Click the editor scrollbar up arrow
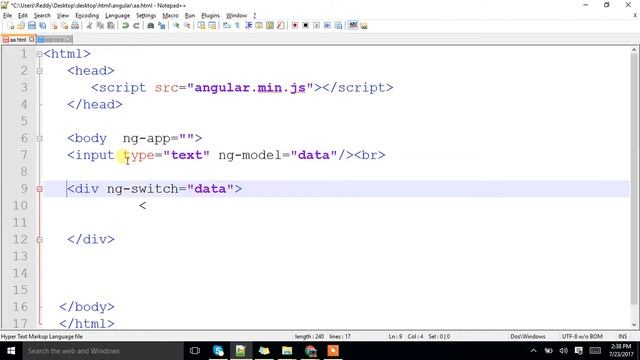Screen dimensions: 640x360 pyautogui.click(x=634, y=51)
